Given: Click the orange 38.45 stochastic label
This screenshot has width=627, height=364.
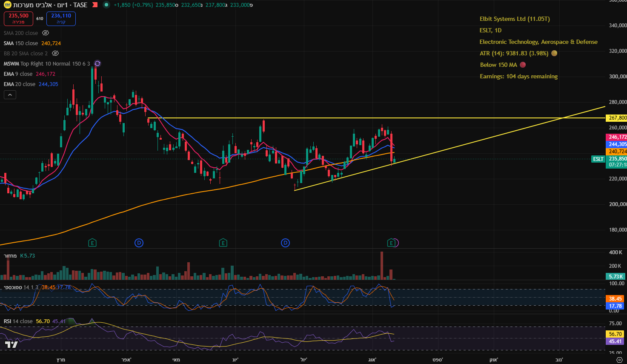Looking at the screenshot, I should click(616, 299).
